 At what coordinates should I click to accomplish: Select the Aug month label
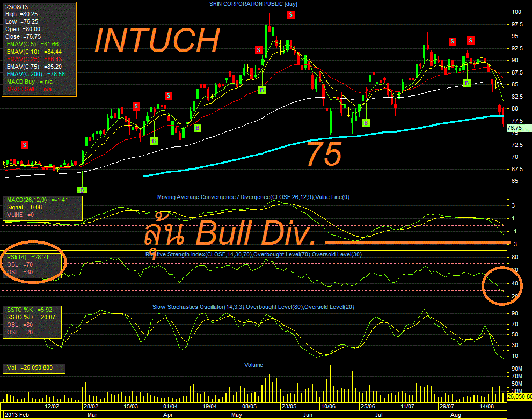point(456,415)
